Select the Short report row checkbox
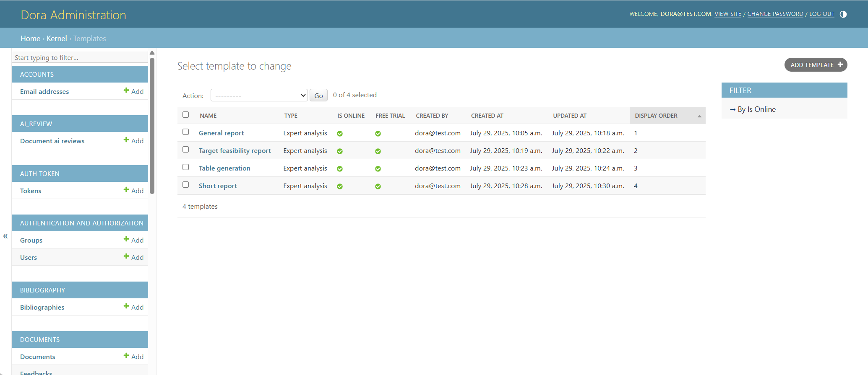Image resolution: width=868 pixels, height=375 pixels. [186, 185]
